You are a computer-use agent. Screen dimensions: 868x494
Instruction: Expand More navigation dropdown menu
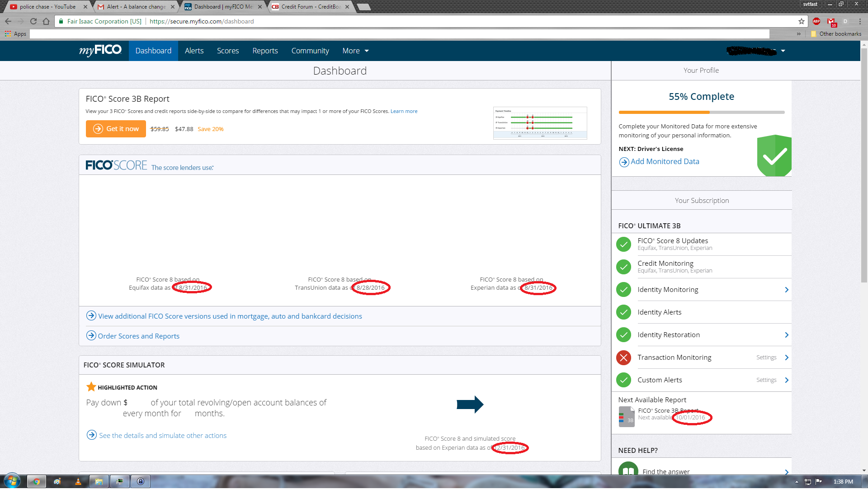(x=355, y=51)
